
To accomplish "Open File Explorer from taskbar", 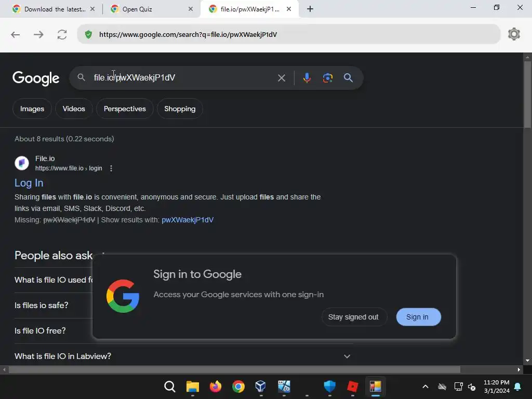I will coord(193,387).
